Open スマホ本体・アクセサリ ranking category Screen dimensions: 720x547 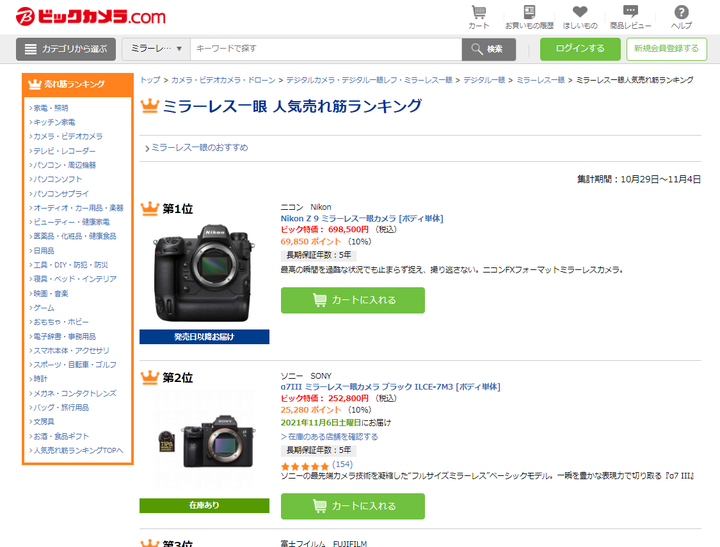pos(71,350)
